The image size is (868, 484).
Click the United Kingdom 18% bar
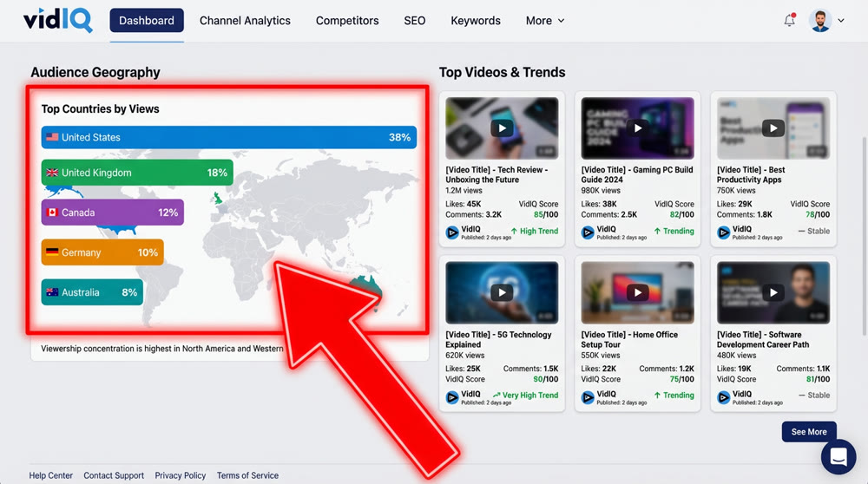pos(137,173)
